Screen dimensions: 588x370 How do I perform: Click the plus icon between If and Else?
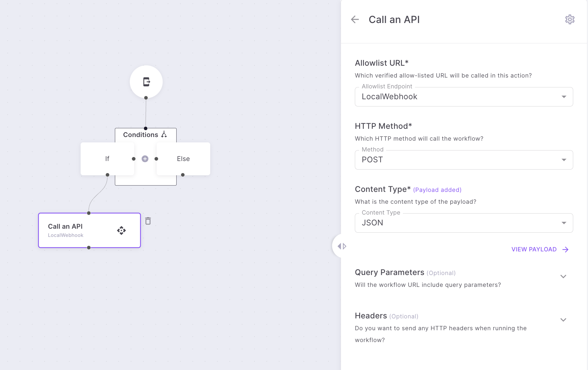[x=145, y=159]
